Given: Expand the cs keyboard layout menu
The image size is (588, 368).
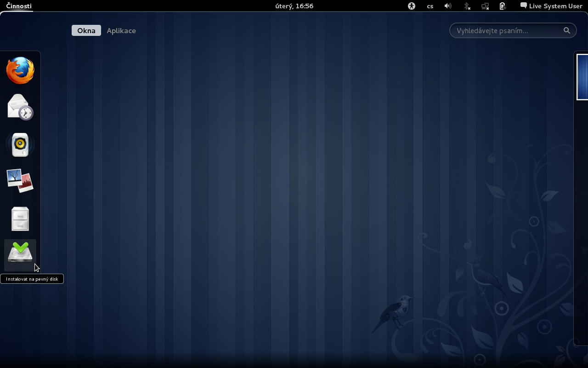Looking at the screenshot, I should pos(430,6).
